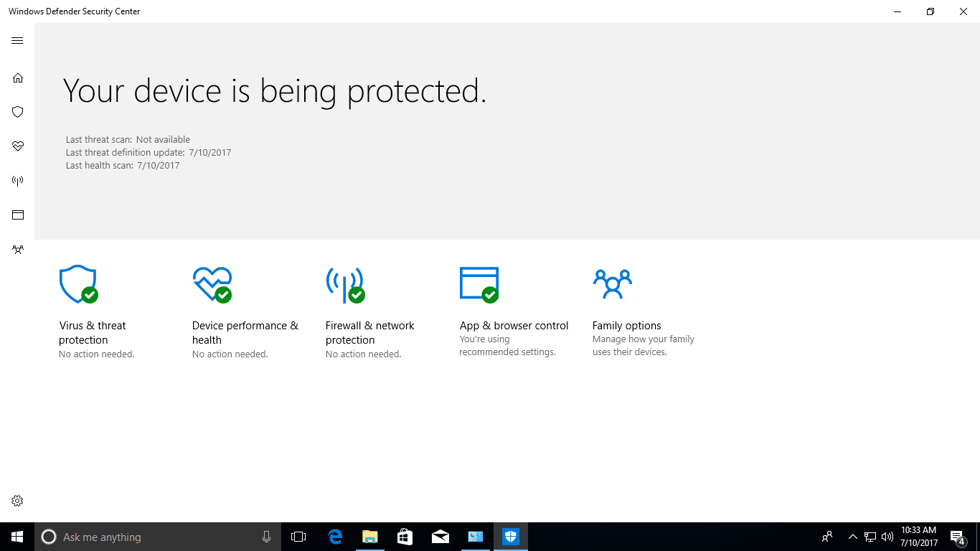
Task: Restore down the Defender window
Action: (x=930, y=11)
